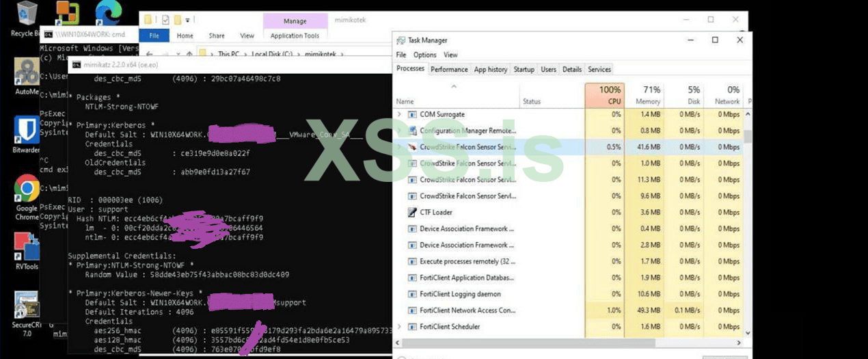Go back in File Explorer
This screenshot has width=868, height=359.
coord(149,53)
